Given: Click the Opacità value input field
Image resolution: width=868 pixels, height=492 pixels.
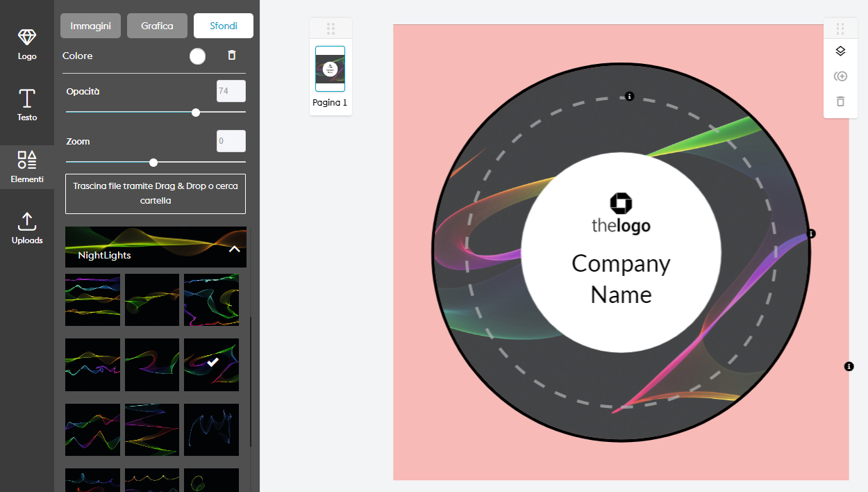Looking at the screenshot, I should tap(231, 91).
